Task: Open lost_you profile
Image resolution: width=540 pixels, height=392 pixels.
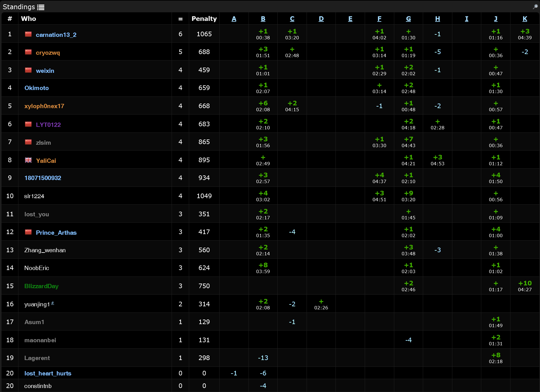Action: click(37, 214)
